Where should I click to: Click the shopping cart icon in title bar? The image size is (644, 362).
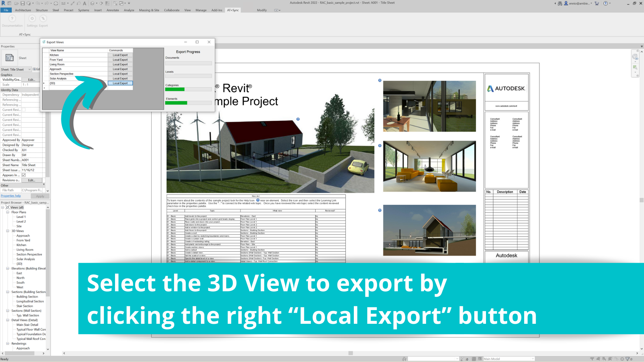[x=597, y=3]
